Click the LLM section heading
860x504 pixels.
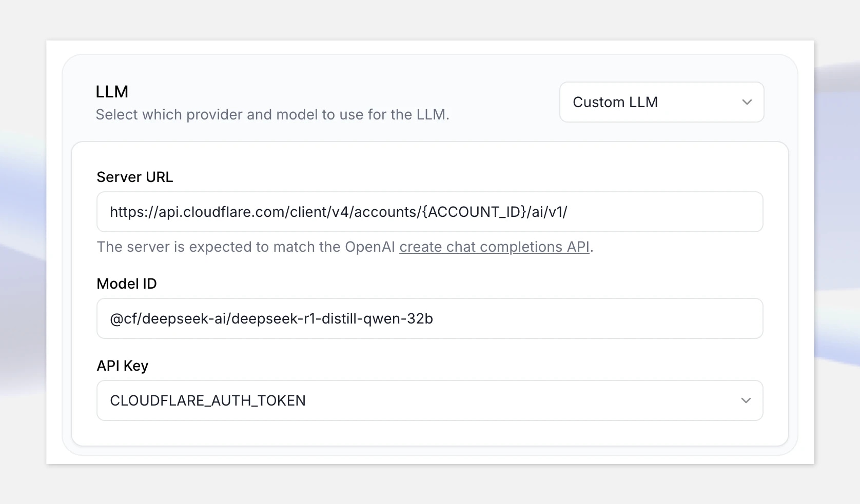(x=112, y=91)
